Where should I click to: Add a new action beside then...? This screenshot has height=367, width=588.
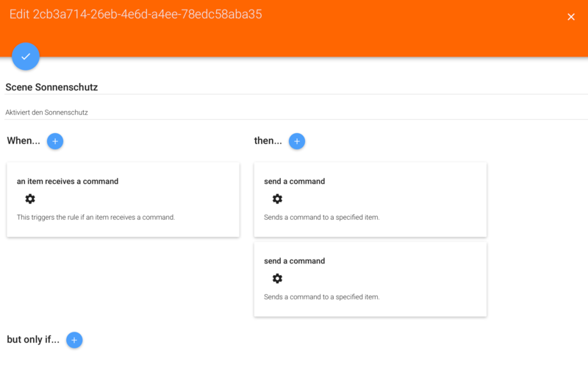click(297, 141)
